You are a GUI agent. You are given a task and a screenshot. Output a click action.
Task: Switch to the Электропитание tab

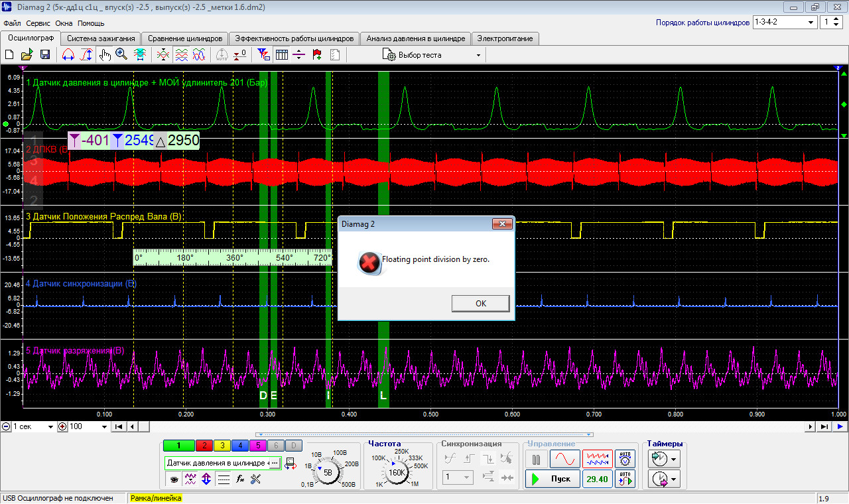(505, 38)
